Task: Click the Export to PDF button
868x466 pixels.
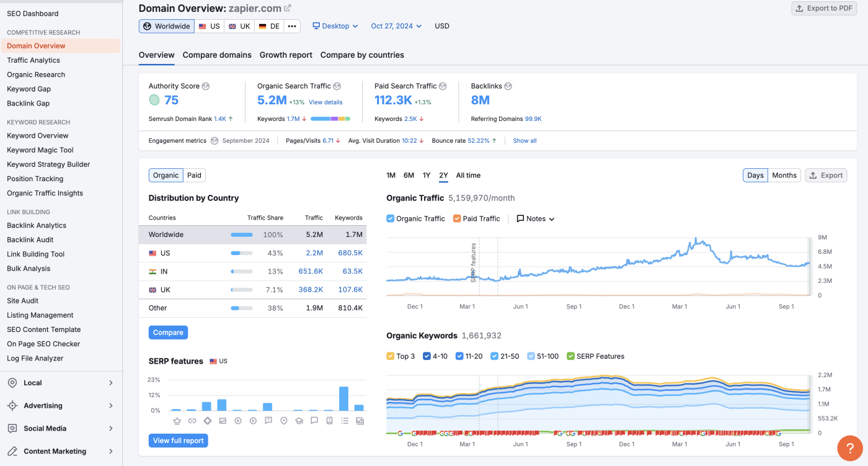Action: [824, 9]
